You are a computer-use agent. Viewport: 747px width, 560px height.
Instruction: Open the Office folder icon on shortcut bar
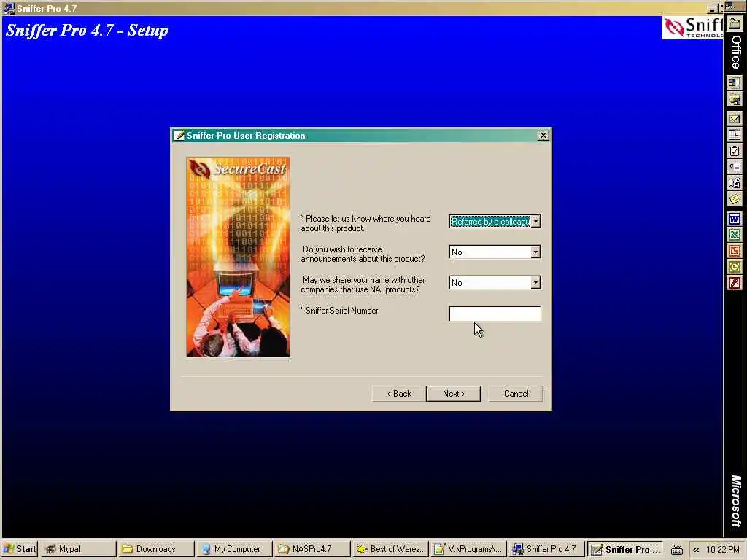735,24
